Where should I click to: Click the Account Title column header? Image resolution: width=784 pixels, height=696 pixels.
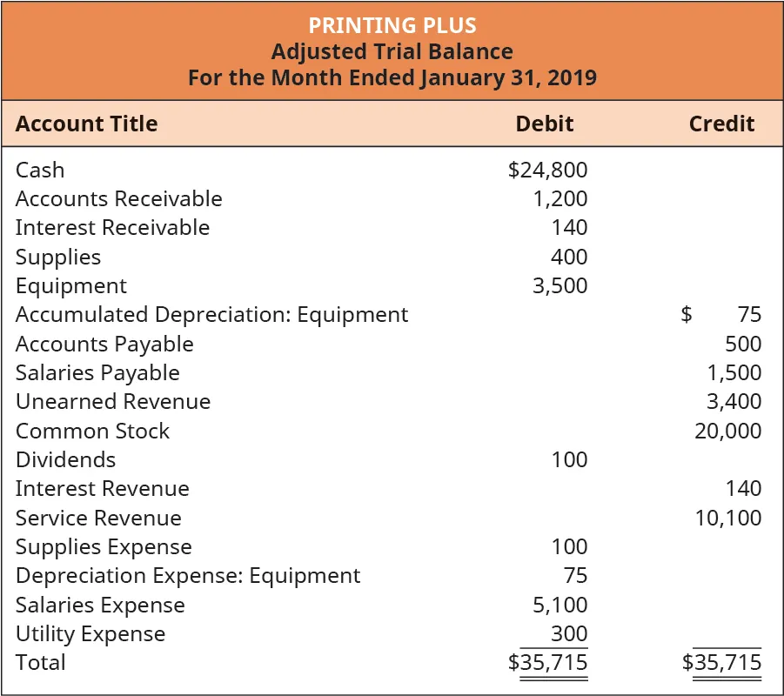86,124
